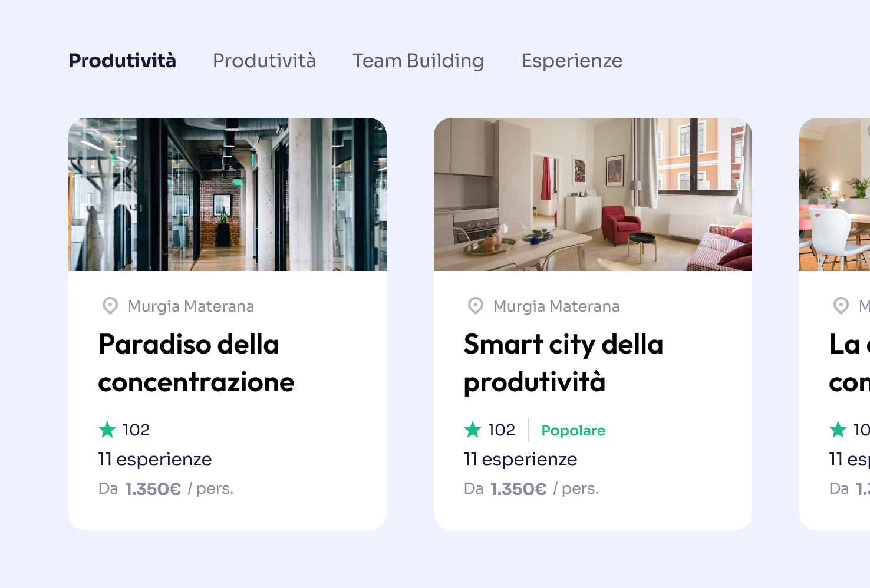Click the 1.350€ price on Paradiso card

click(x=153, y=489)
